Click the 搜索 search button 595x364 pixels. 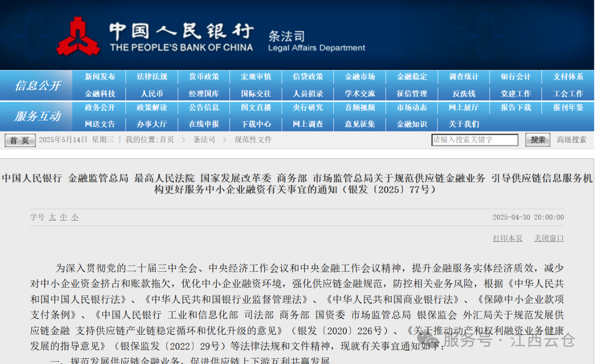tap(538, 140)
